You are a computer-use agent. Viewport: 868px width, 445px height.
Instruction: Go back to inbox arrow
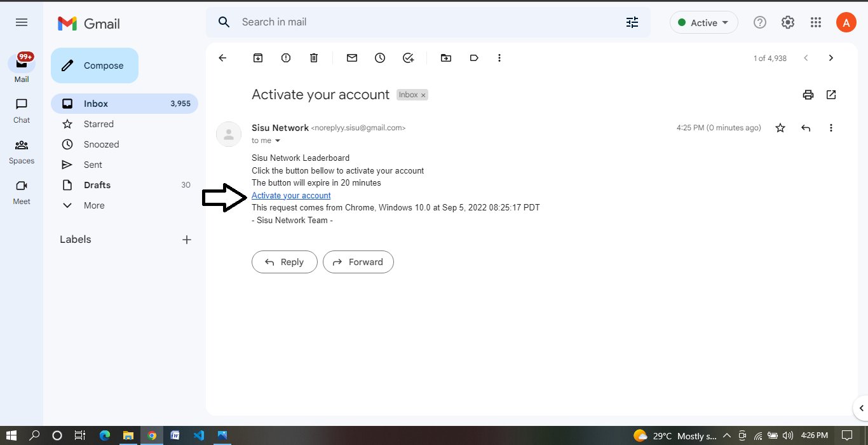coord(222,58)
